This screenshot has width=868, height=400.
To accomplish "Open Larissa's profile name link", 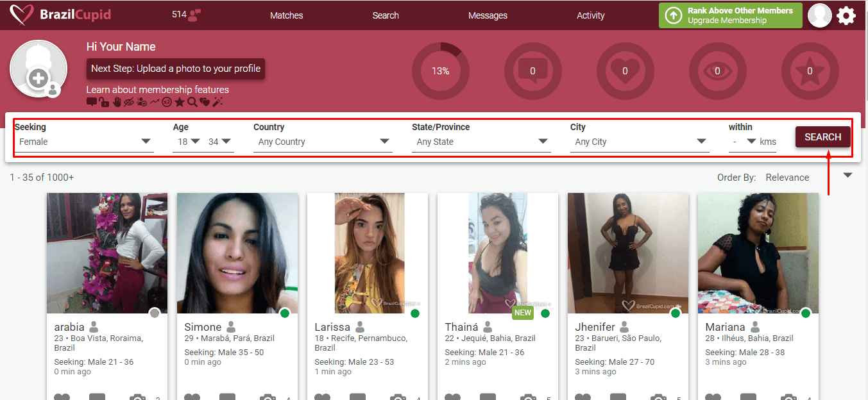I will coord(332,327).
